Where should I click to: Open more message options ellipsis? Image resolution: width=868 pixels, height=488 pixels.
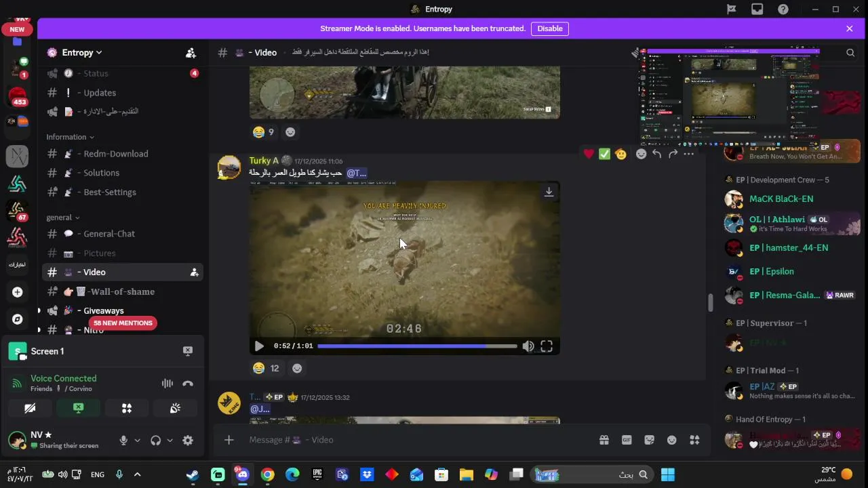coord(689,154)
